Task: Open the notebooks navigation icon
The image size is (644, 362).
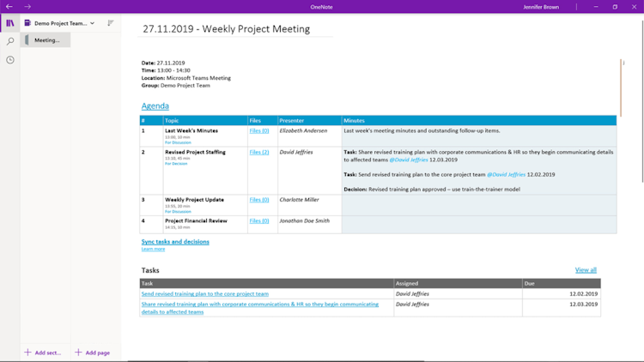Action: 10,23
